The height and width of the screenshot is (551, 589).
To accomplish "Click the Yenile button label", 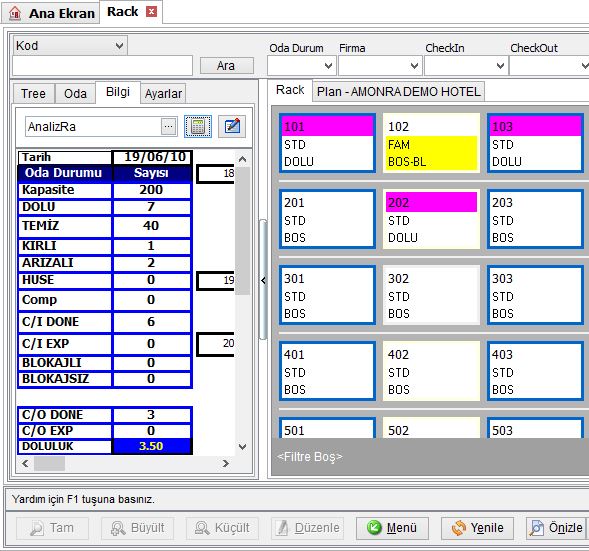I will (487, 528).
